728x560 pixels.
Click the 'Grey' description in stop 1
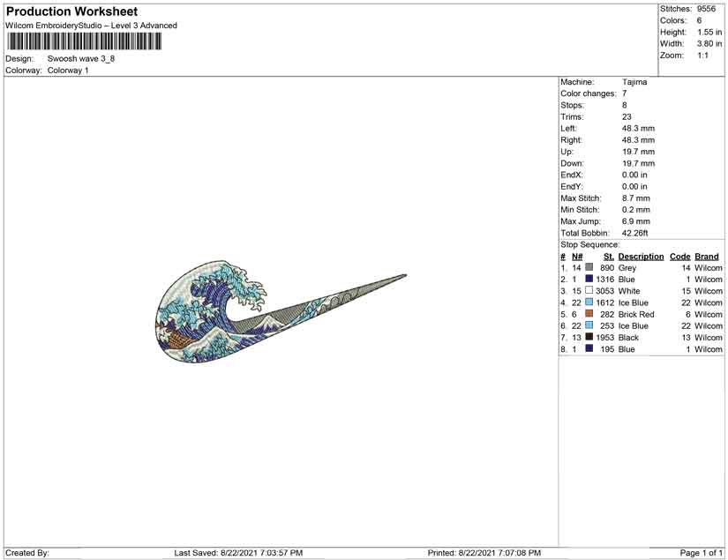pos(627,268)
